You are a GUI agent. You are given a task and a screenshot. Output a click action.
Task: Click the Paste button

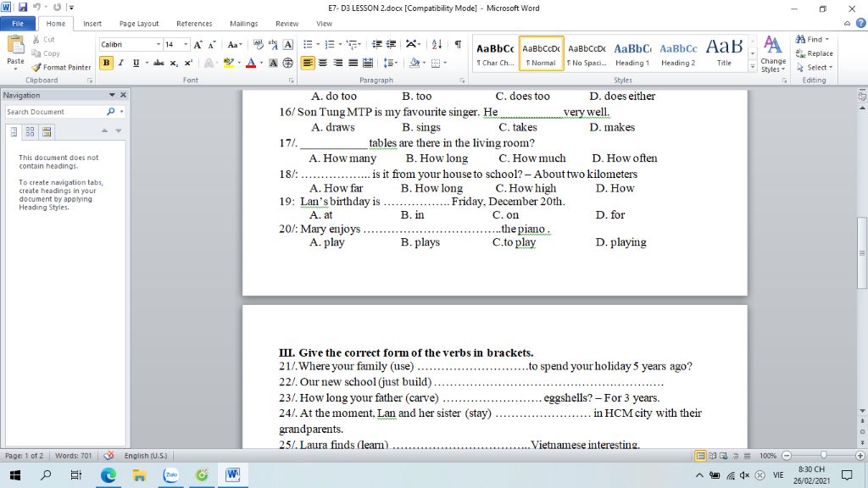point(15,53)
